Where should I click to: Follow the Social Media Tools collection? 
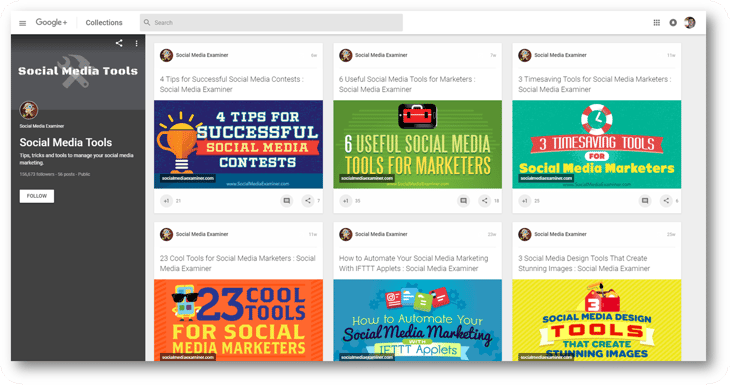[37, 196]
